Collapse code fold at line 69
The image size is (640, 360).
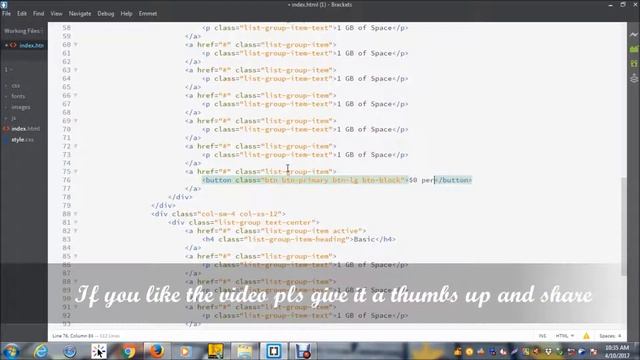(76, 120)
